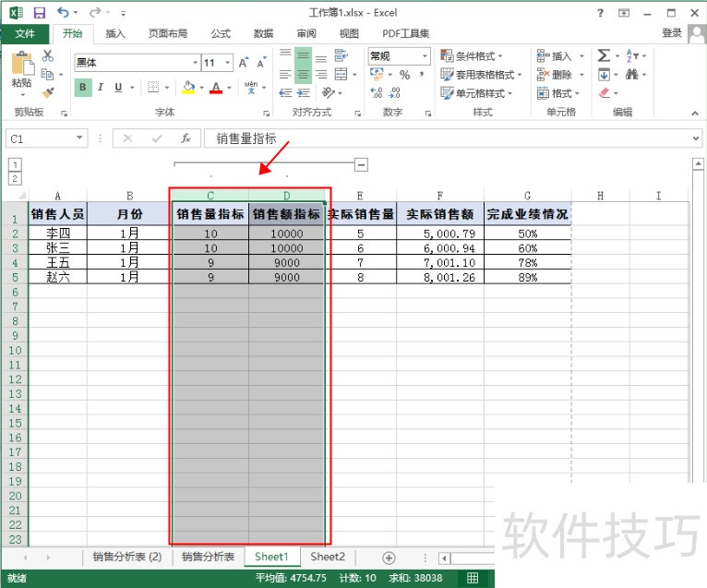Open the 条件格式 dropdown

pyautogui.click(x=472, y=56)
